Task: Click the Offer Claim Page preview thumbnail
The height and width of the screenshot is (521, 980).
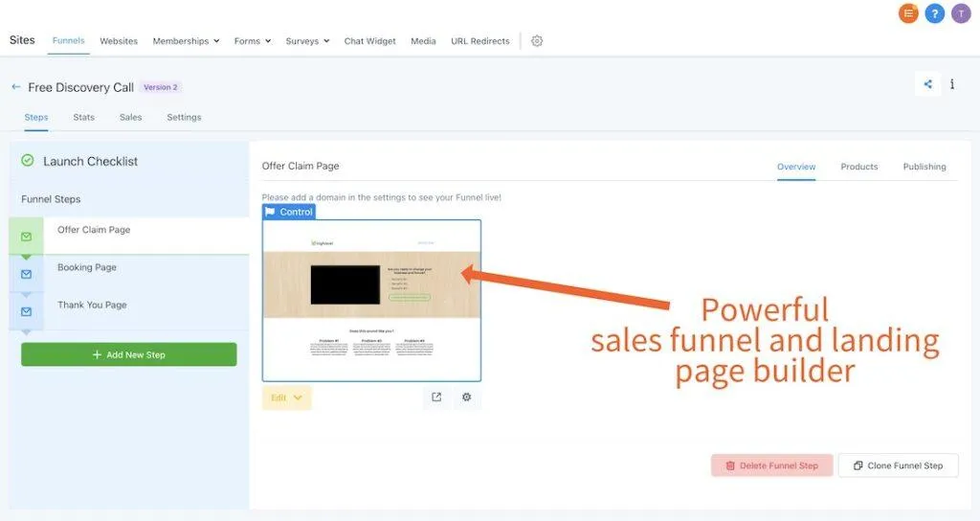Action: [x=372, y=300]
